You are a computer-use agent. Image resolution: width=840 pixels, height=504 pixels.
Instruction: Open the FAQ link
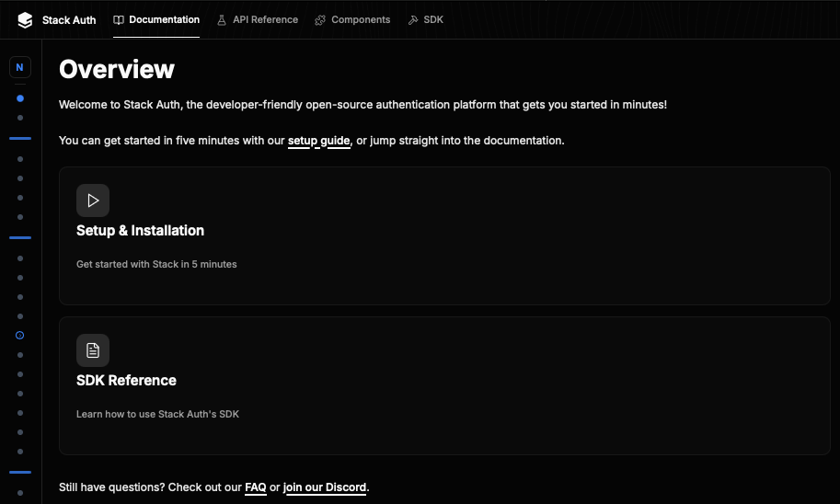[x=256, y=487]
